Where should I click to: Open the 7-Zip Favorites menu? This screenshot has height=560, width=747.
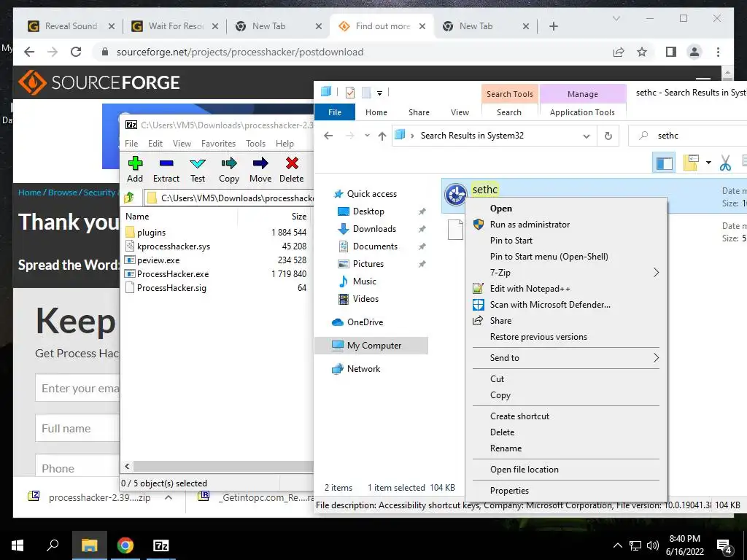pos(218,144)
